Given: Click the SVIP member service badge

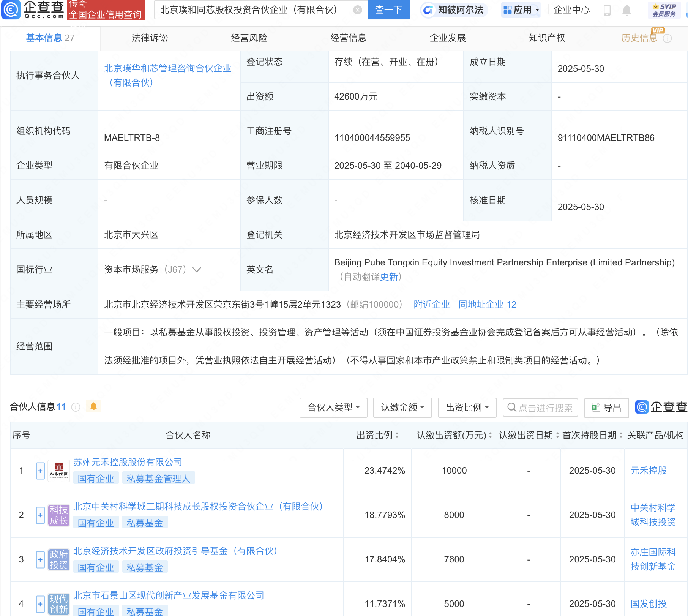Looking at the screenshot, I should [x=664, y=10].
